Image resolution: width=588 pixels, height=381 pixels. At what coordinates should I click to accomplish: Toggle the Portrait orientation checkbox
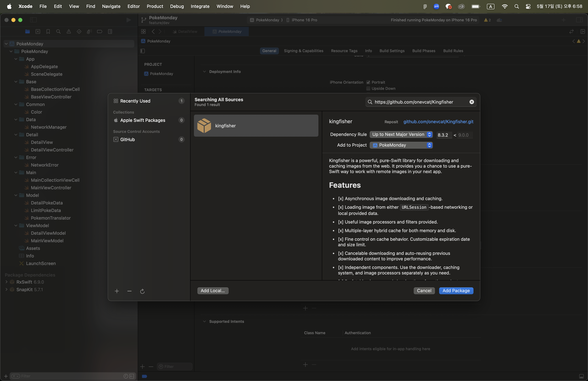368,82
